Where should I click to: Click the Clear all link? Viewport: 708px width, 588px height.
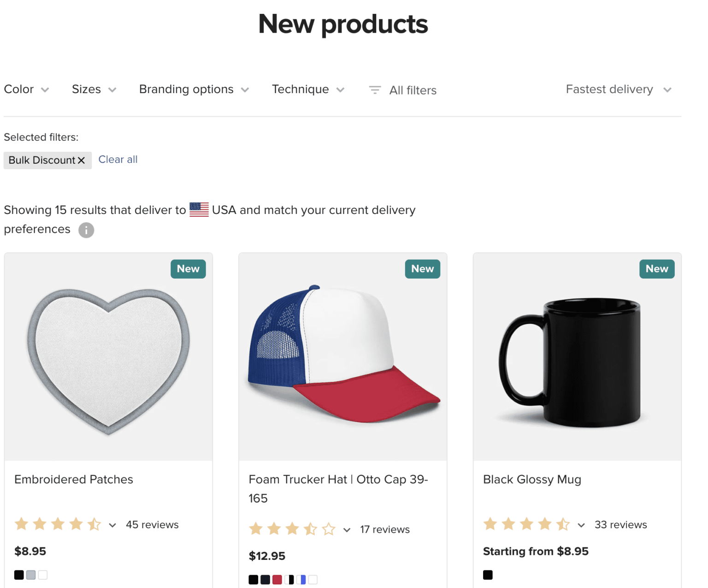[x=118, y=159]
